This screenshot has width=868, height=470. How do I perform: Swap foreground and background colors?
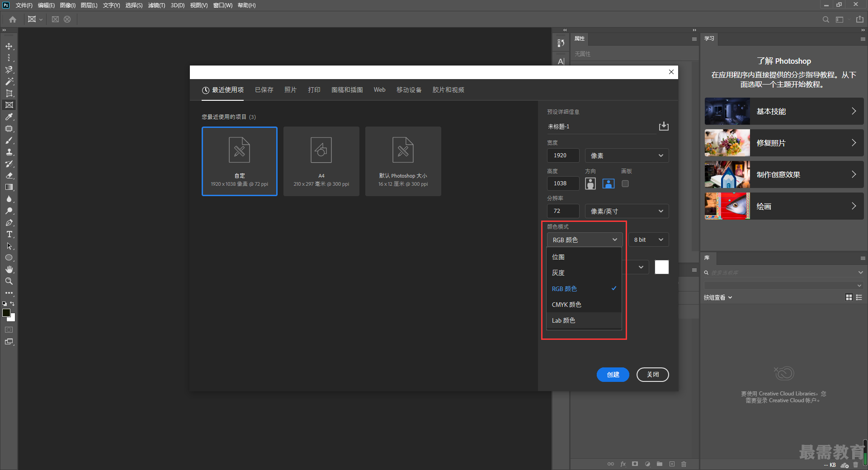click(12, 304)
